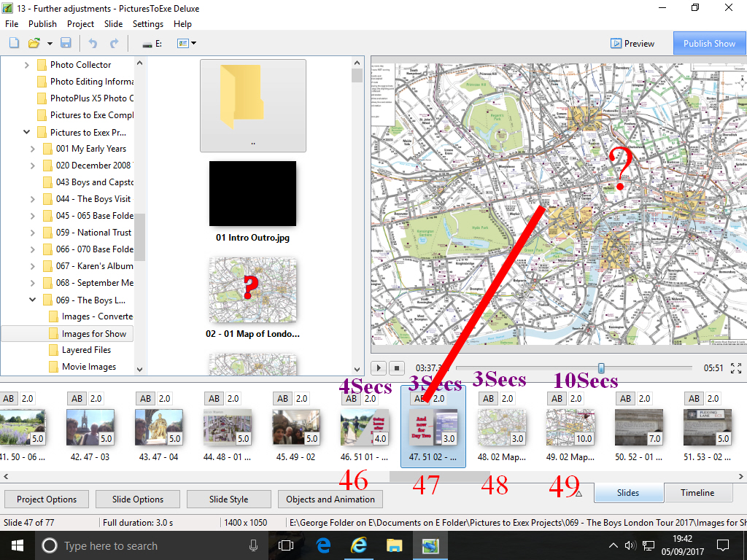747x560 pixels.
Task: Click the microphone icon in the search box
Action: coord(253,545)
